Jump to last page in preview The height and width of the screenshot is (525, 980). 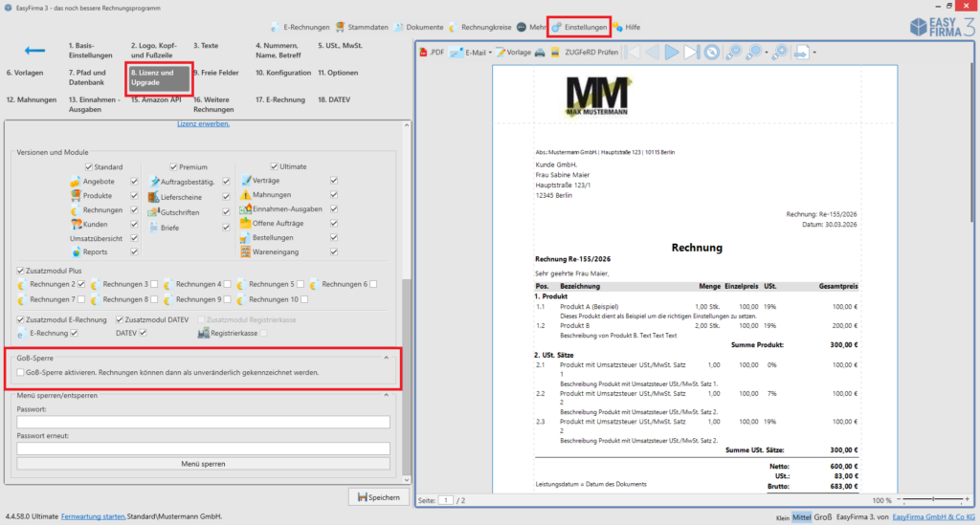click(691, 53)
